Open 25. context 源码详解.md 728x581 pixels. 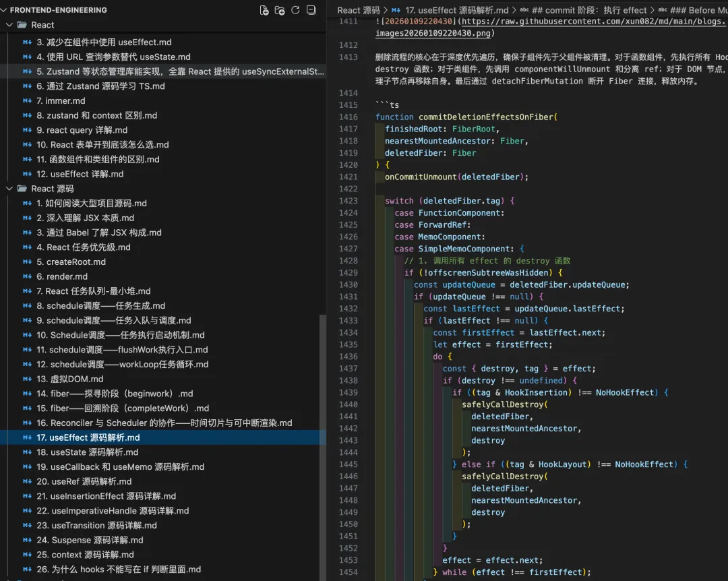(163, 554)
